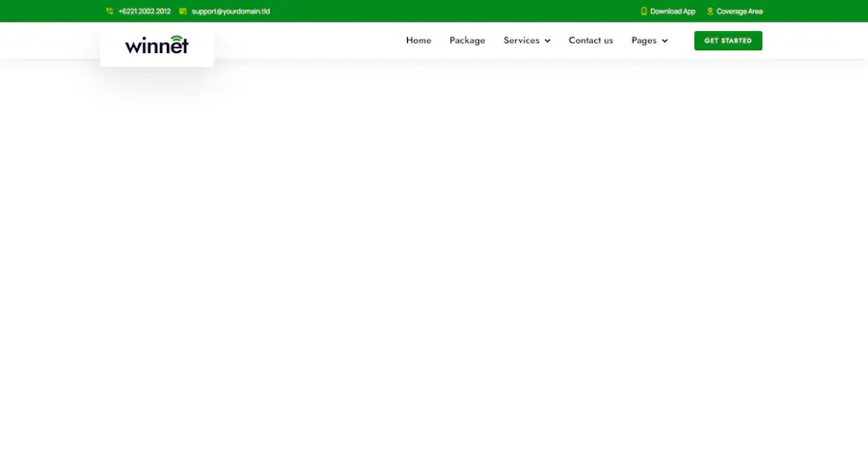Open the support@yourdomain.tld email link
Image resolution: width=868 pixels, height=472 pixels.
click(231, 11)
